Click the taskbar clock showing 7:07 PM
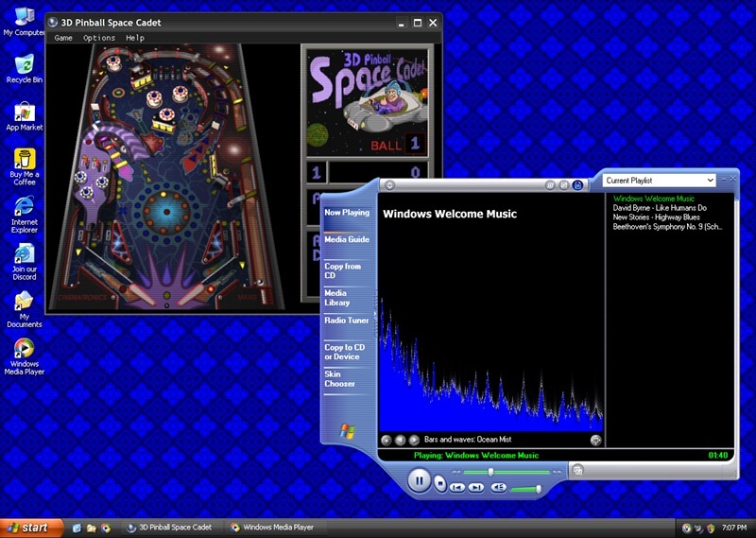 pos(734,529)
